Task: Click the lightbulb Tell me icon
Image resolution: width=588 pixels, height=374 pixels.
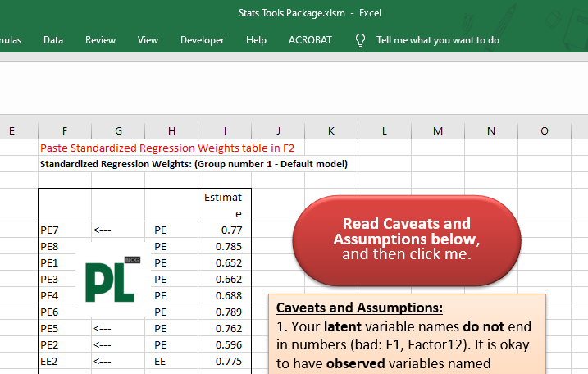Action: click(360, 40)
